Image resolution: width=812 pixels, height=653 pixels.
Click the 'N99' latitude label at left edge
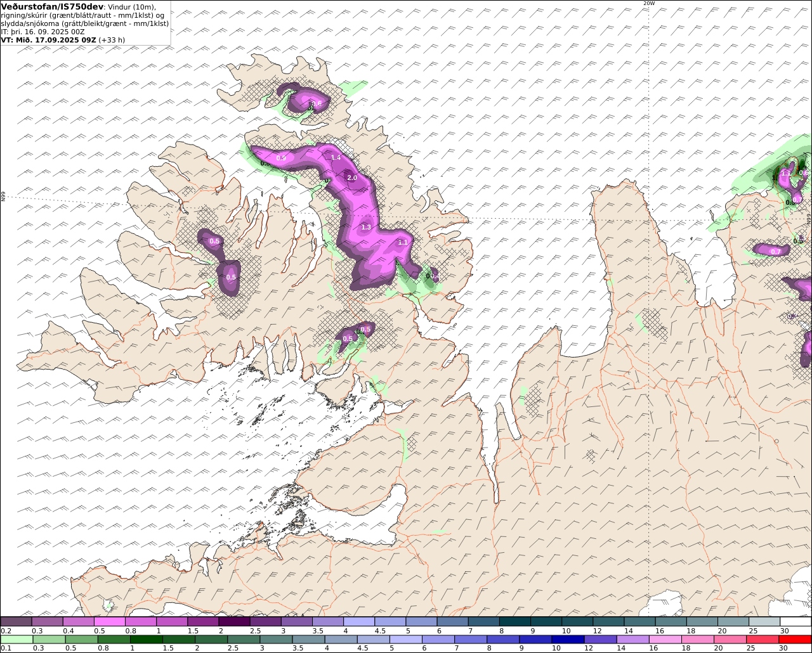tap(3, 197)
